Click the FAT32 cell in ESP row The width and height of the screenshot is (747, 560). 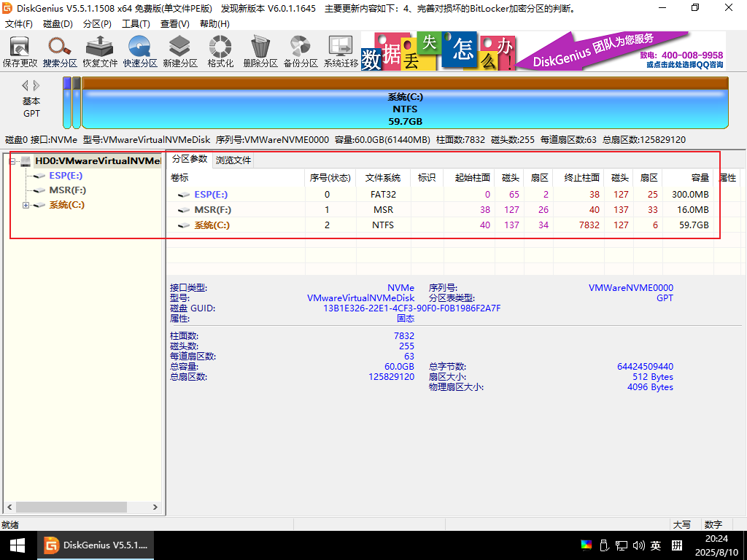[x=383, y=195]
